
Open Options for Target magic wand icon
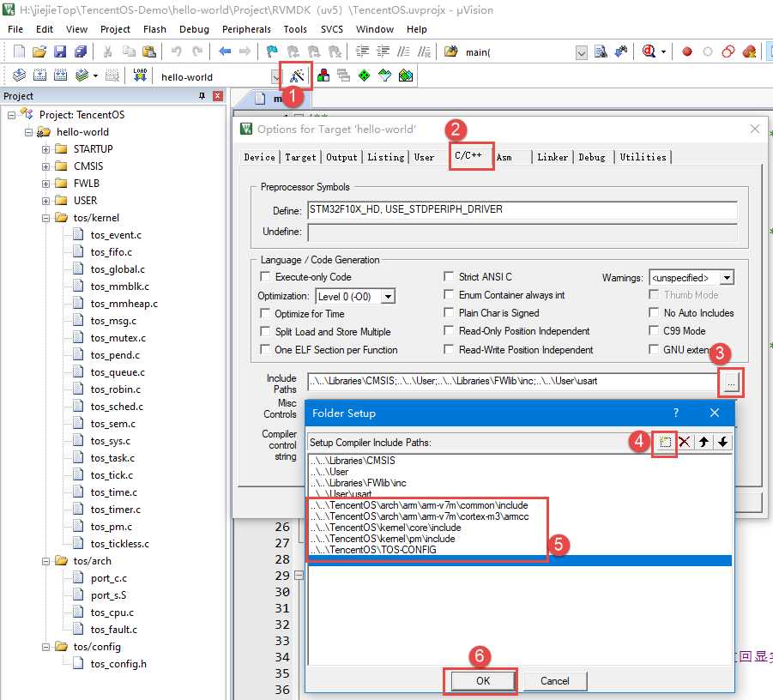297,75
